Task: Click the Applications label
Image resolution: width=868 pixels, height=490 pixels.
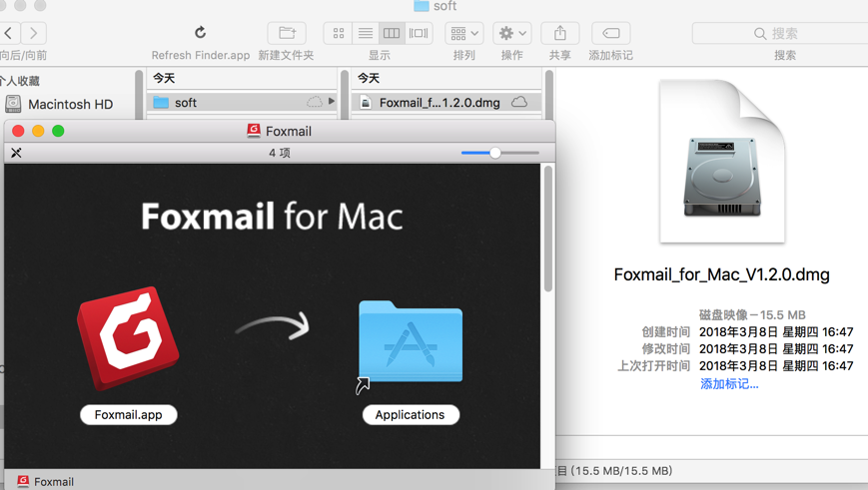Action: click(x=411, y=415)
